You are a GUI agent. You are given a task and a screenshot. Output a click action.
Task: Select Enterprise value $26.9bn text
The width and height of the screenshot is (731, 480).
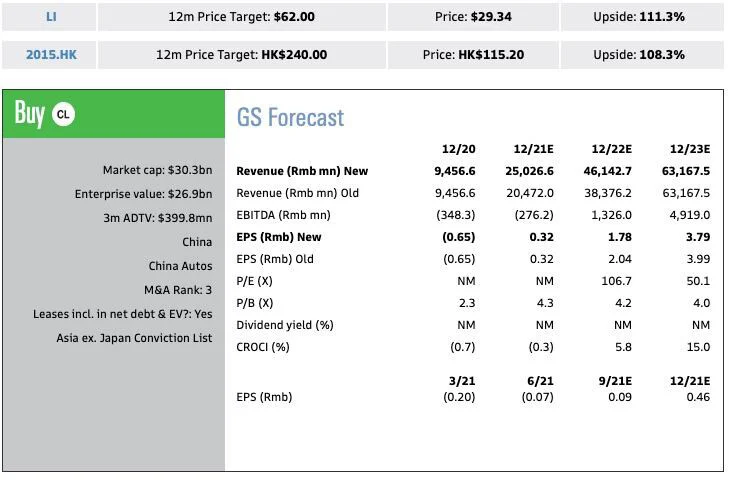pos(143,194)
